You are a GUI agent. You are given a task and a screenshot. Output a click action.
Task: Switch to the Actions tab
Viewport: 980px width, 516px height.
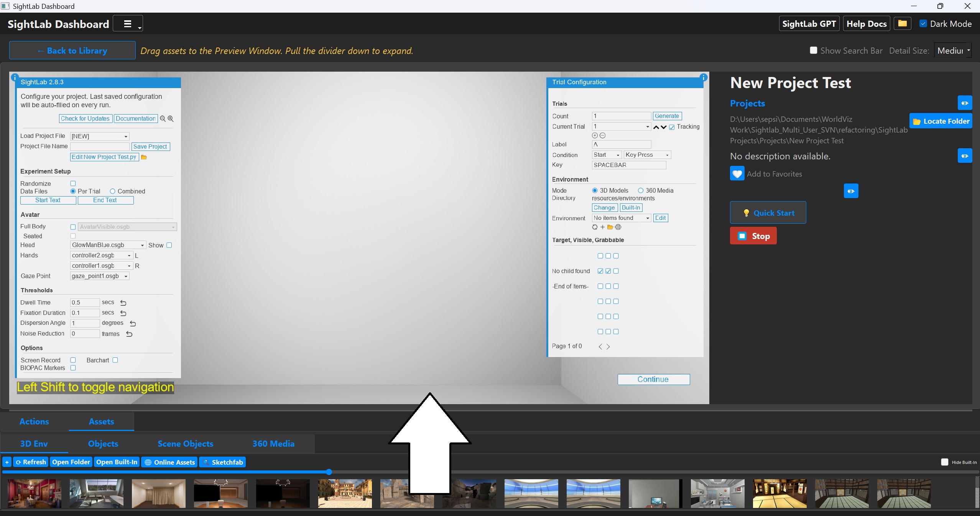34,421
